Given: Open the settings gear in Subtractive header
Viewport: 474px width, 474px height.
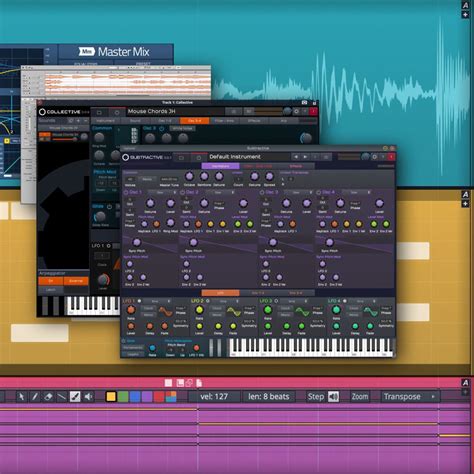Looking at the screenshot, I should coord(375,157).
